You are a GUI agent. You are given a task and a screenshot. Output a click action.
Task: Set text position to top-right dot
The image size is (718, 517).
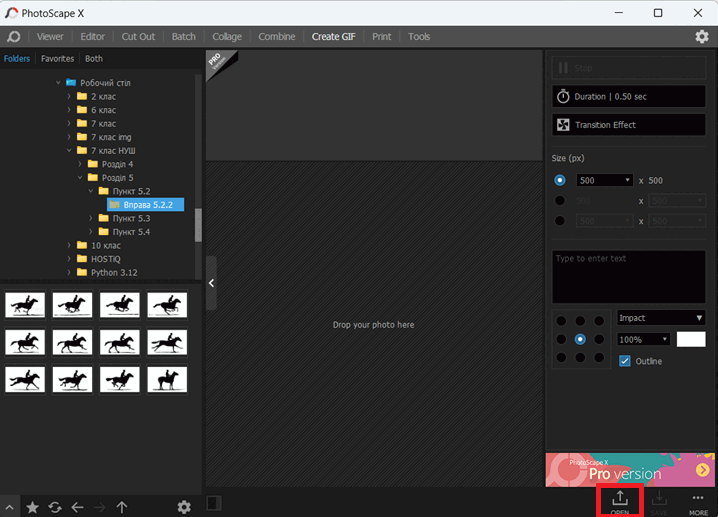(599, 321)
